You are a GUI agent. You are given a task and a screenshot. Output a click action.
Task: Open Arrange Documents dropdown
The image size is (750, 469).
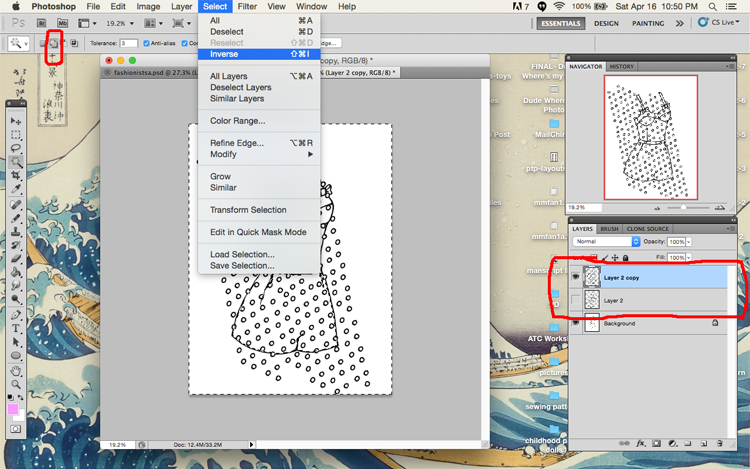[154, 23]
